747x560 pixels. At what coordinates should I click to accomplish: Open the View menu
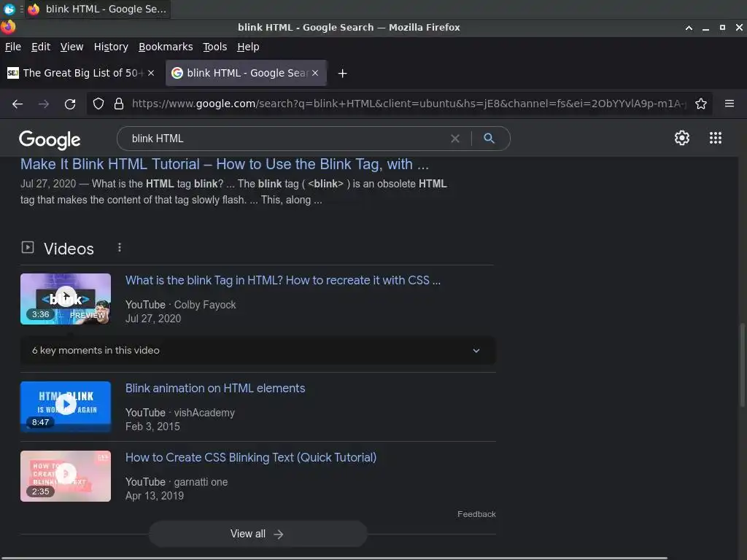71,47
